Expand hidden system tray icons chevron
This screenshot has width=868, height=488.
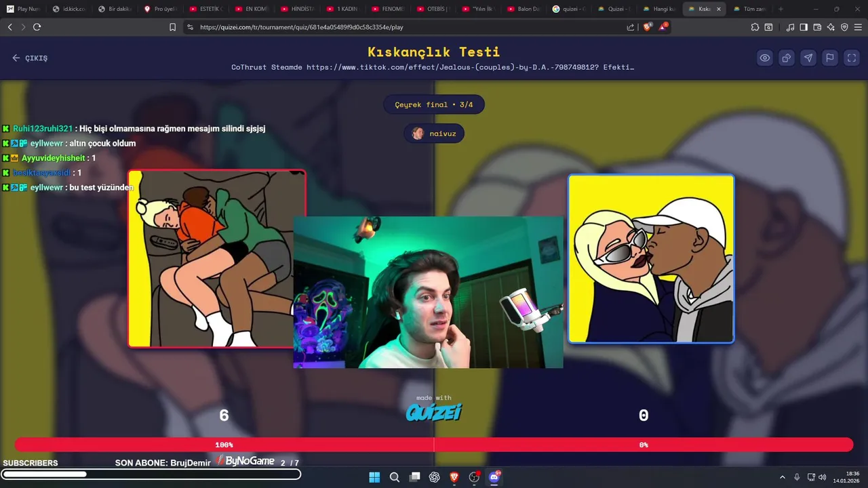click(783, 477)
